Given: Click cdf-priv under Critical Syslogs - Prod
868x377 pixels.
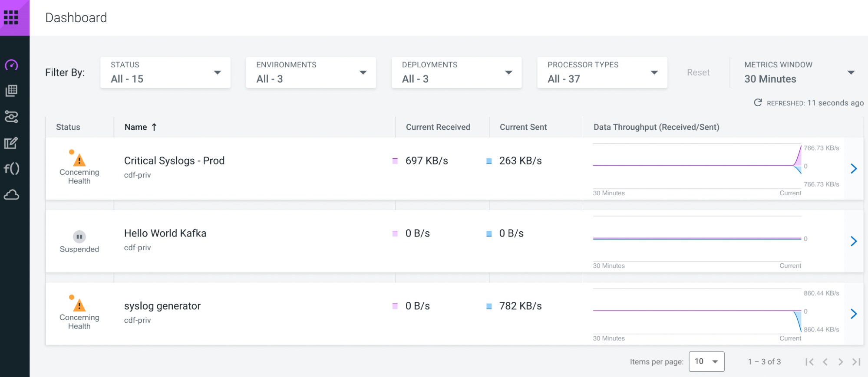Looking at the screenshot, I should tap(137, 175).
